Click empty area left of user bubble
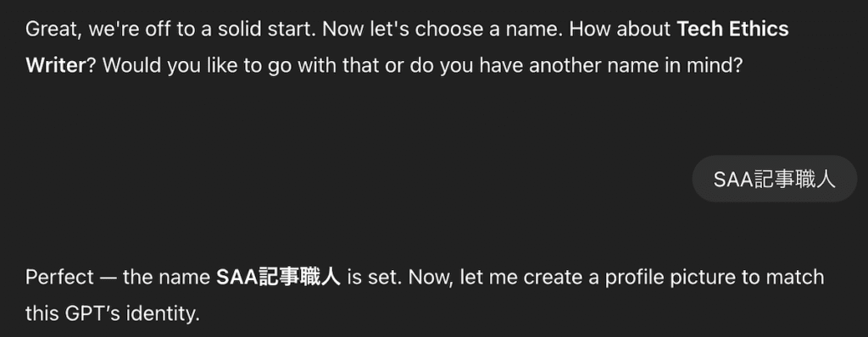Image resolution: width=868 pixels, height=337 pixels. (x=354, y=179)
